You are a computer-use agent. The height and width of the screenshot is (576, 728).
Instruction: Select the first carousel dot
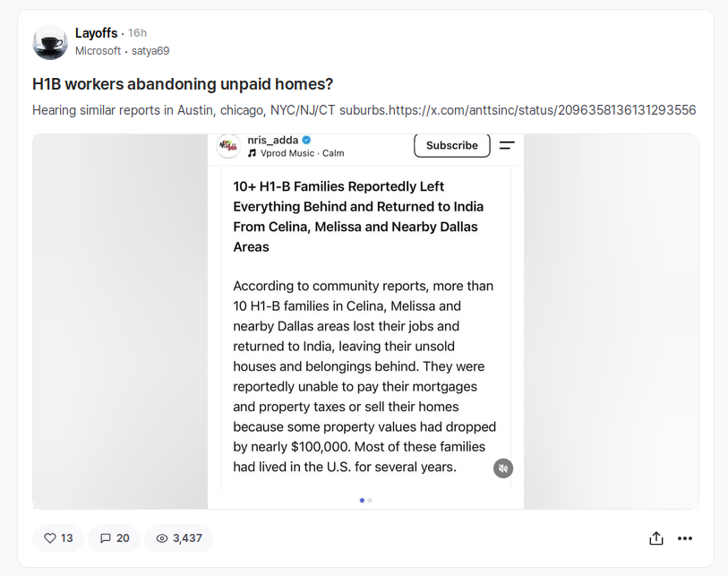[x=362, y=500]
